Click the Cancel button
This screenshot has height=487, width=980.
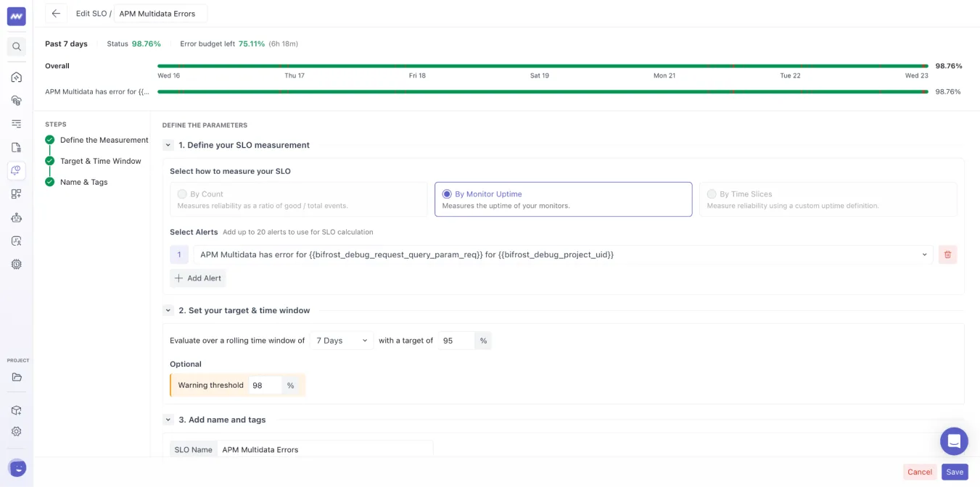920,472
